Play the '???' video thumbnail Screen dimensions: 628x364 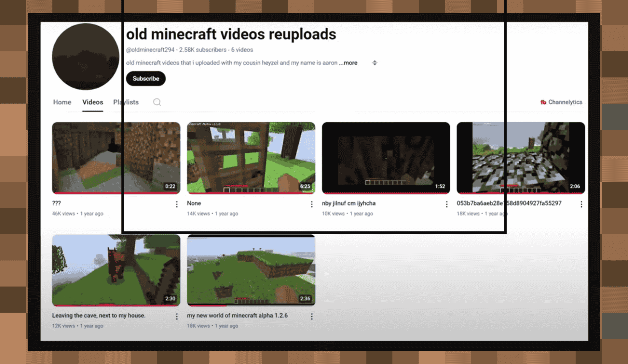coord(116,158)
